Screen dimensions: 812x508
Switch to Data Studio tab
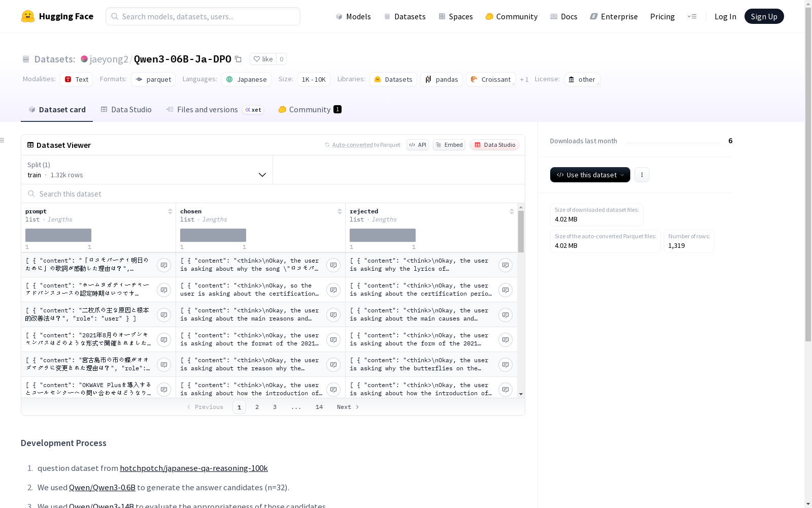pyautogui.click(x=126, y=110)
